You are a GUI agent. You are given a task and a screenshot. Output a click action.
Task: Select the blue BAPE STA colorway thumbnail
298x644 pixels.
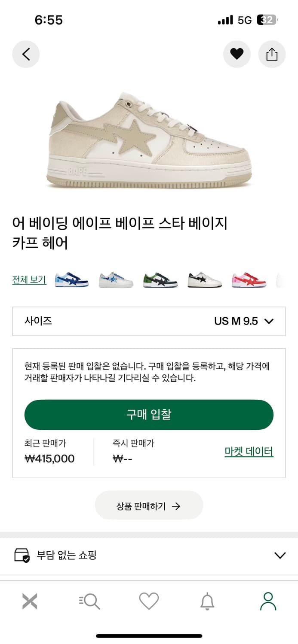pyautogui.click(x=71, y=279)
